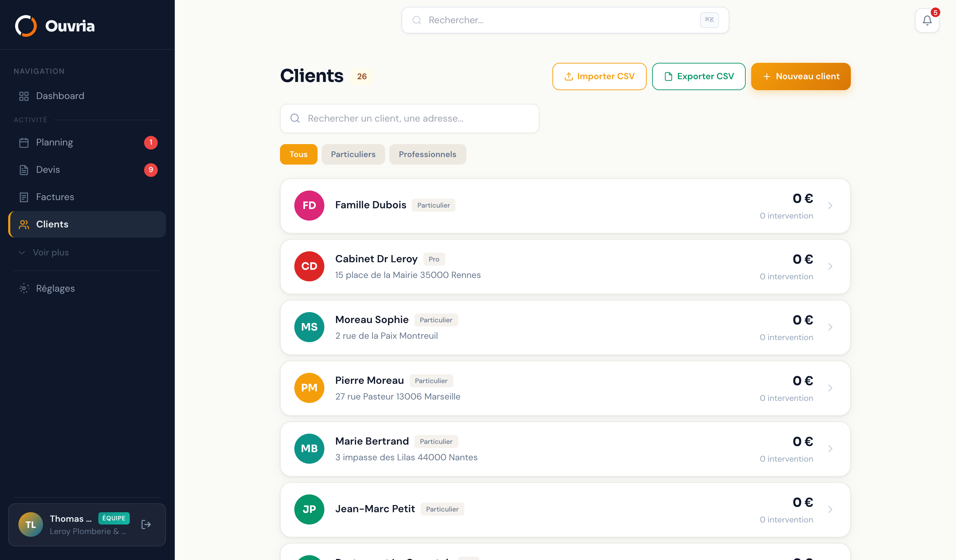
Task: Click the name Cabinet Dr Leroy
Action: (376, 259)
